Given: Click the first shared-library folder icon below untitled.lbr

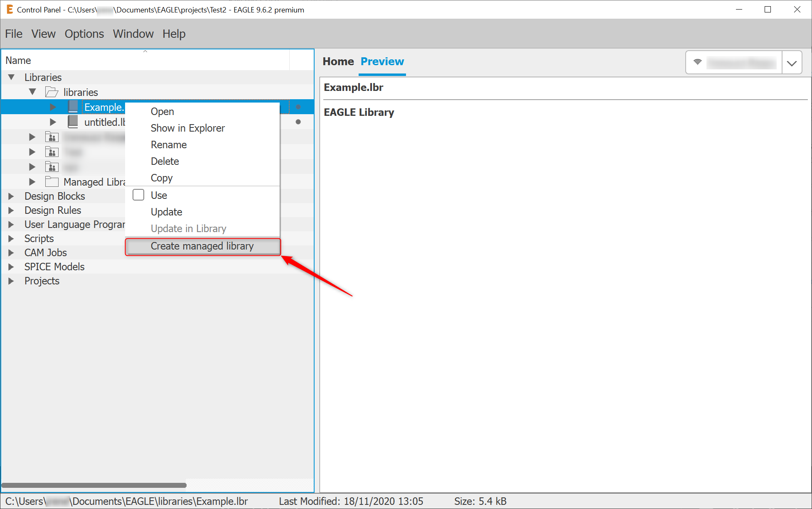Looking at the screenshot, I should pos(52,137).
